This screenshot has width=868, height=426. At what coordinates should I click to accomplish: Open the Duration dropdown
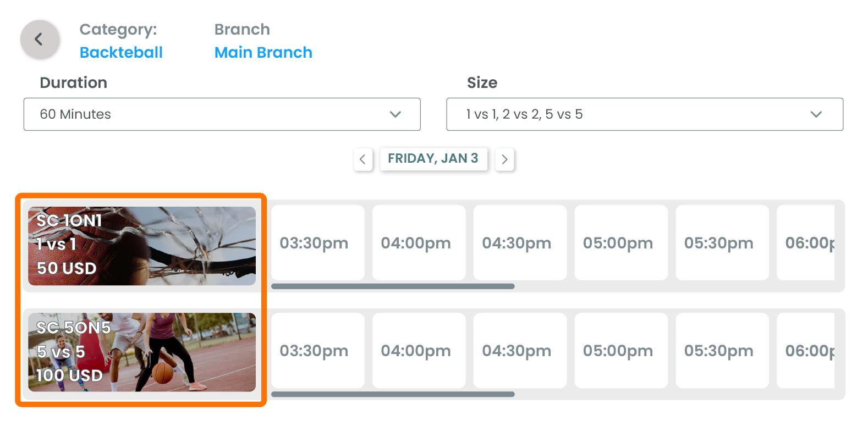[222, 114]
